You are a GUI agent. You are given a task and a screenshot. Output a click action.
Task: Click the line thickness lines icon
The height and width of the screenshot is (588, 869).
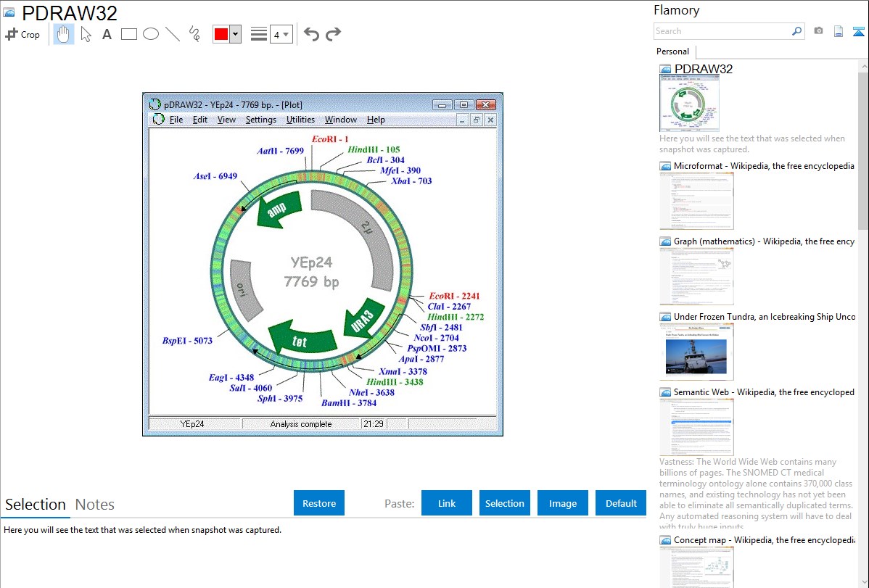pos(259,34)
